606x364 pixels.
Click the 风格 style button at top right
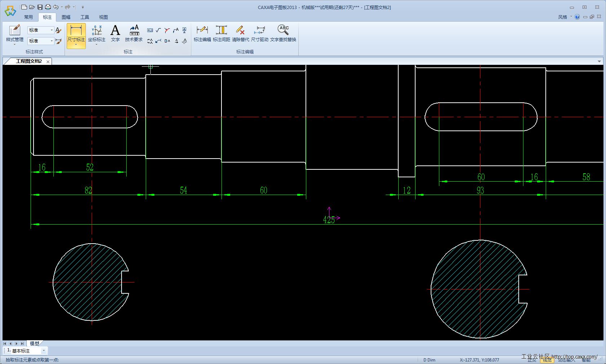[563, 17]
